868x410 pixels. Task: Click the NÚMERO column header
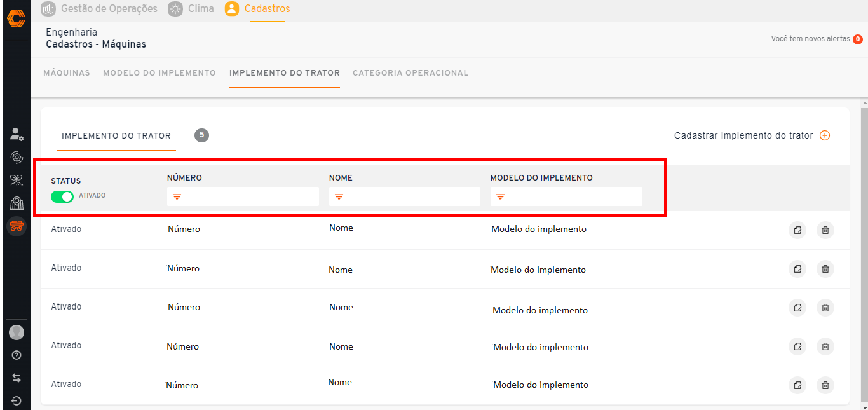coord(184,178)
